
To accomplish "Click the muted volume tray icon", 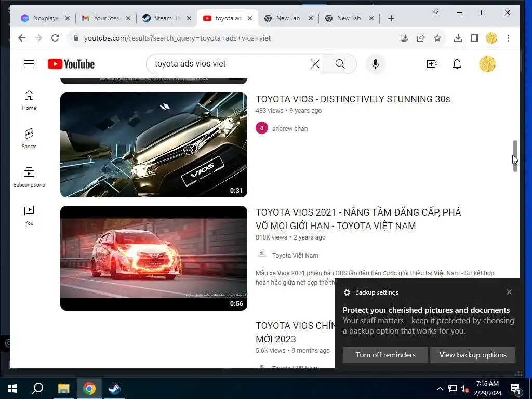I will (464, 389).
